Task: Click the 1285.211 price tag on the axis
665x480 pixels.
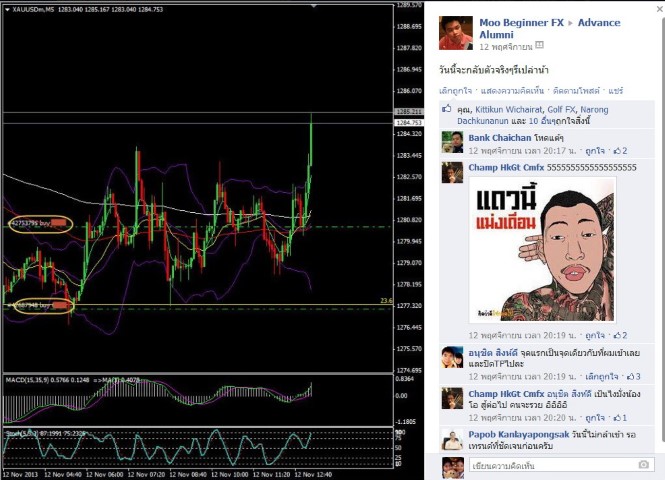Action: [409, 112]
